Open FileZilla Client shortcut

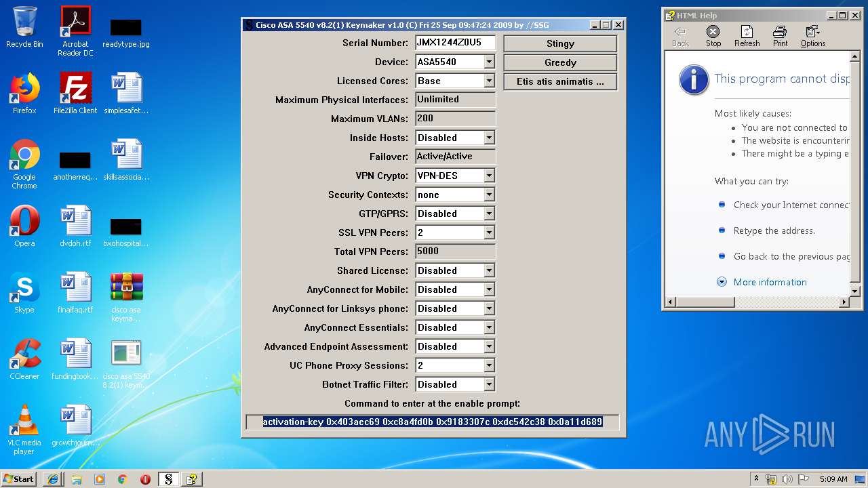pos(75,93)
